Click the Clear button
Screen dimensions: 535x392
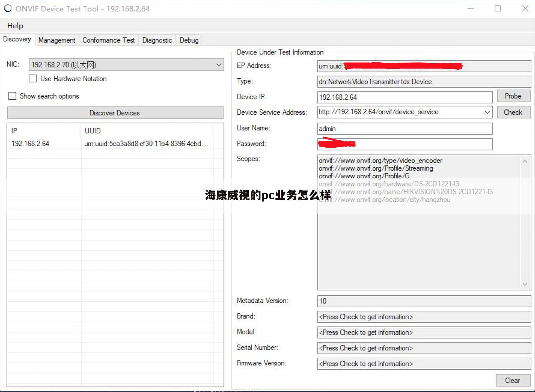pyautogui.click(x=513, y=380)
